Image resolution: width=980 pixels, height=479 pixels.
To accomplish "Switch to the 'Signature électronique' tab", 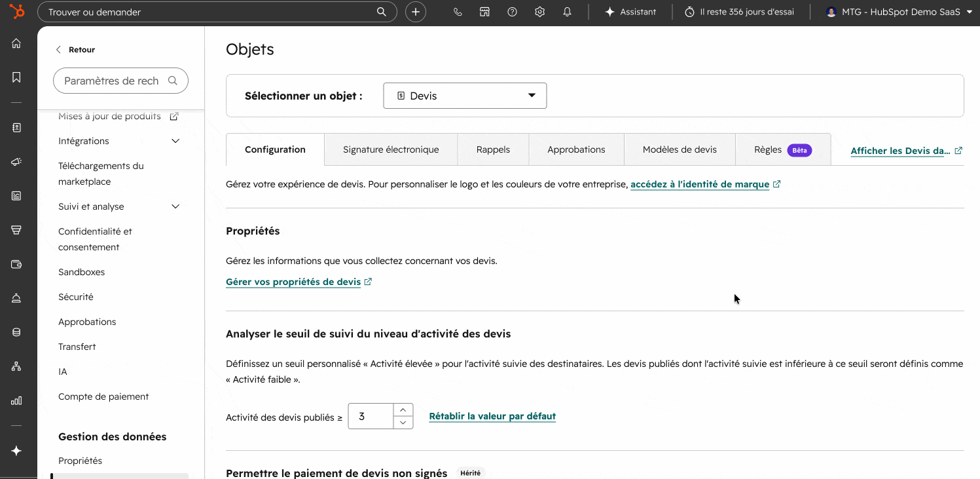I will 391,149.
